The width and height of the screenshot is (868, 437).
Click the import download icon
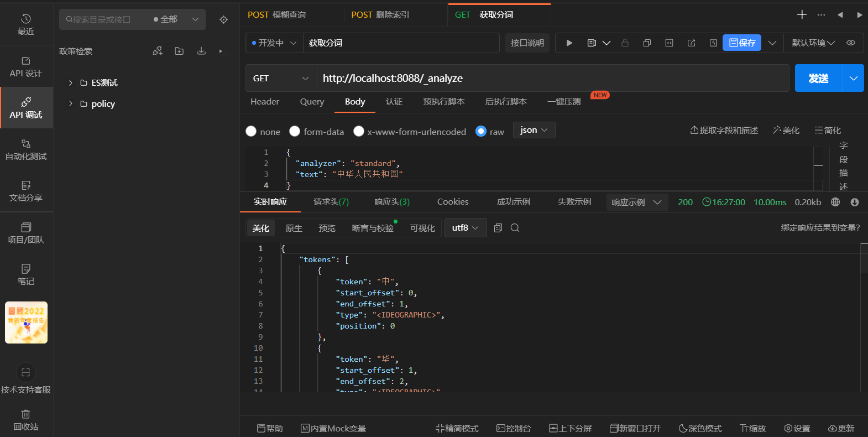tap(201, 51)
